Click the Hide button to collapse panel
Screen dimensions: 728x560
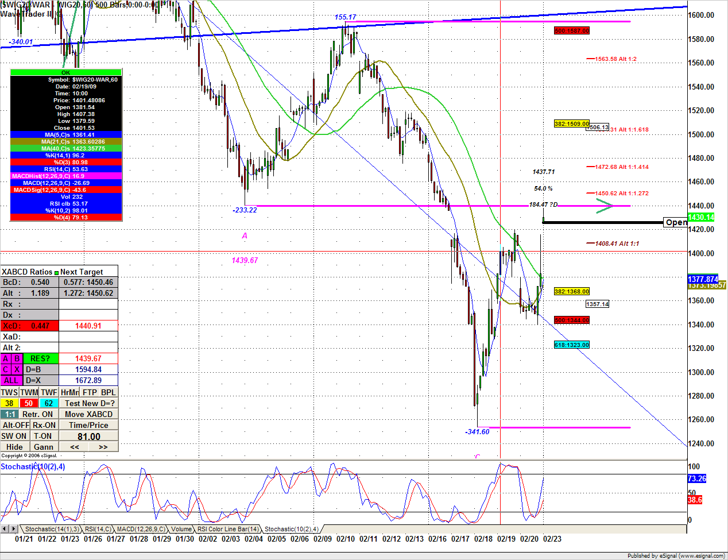click(x=14, y=447)
